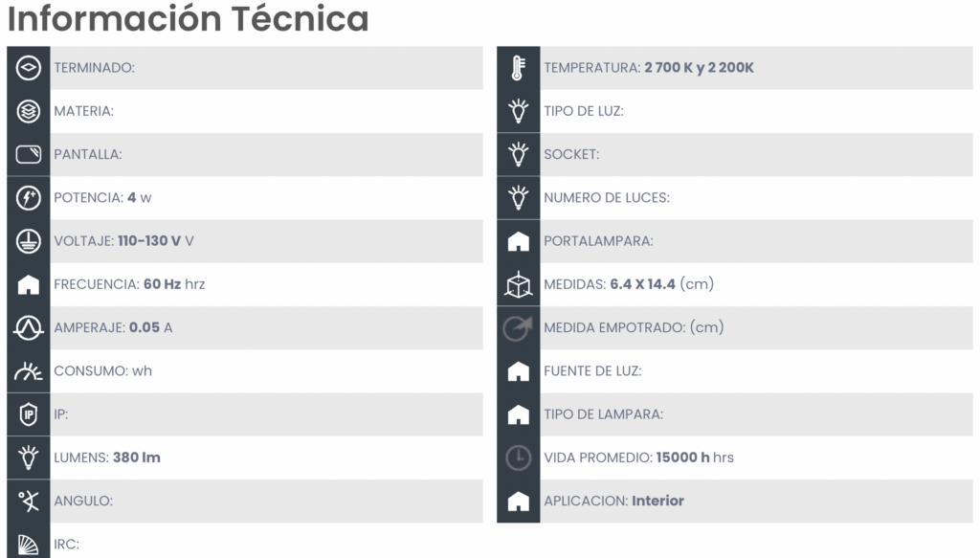
Task: Click the TEMPERATURA thermometer icon
Action: click(x=518, y=68)
